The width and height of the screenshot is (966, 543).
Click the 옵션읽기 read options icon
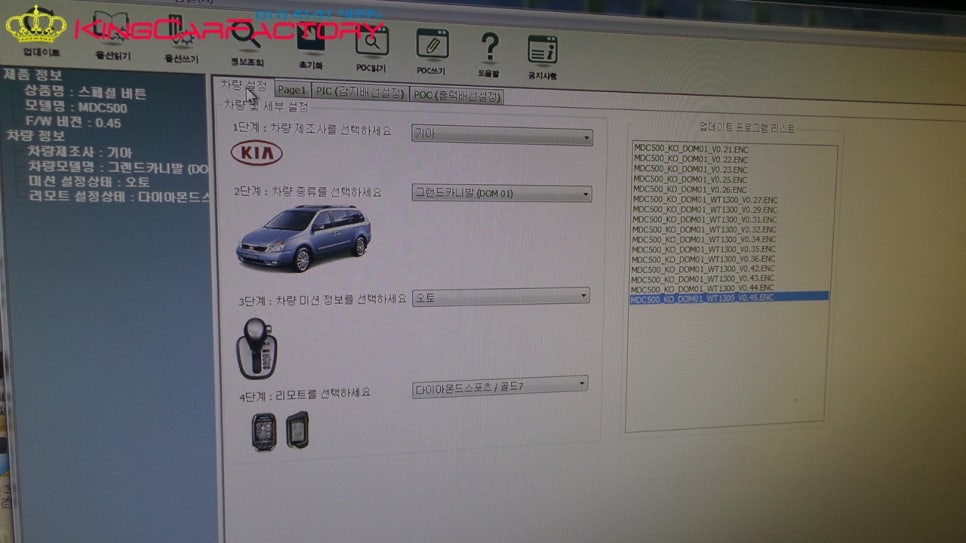tap(112, 36)
